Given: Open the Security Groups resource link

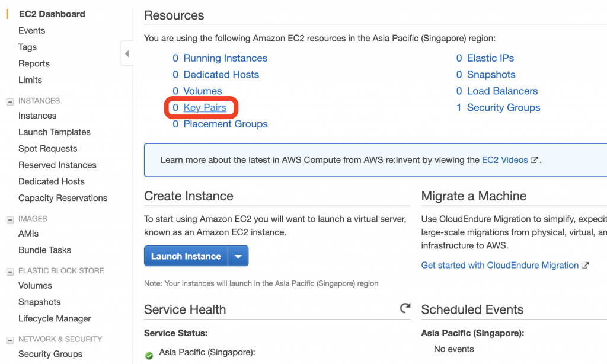Looking at the screenshot, I should 503,108.
